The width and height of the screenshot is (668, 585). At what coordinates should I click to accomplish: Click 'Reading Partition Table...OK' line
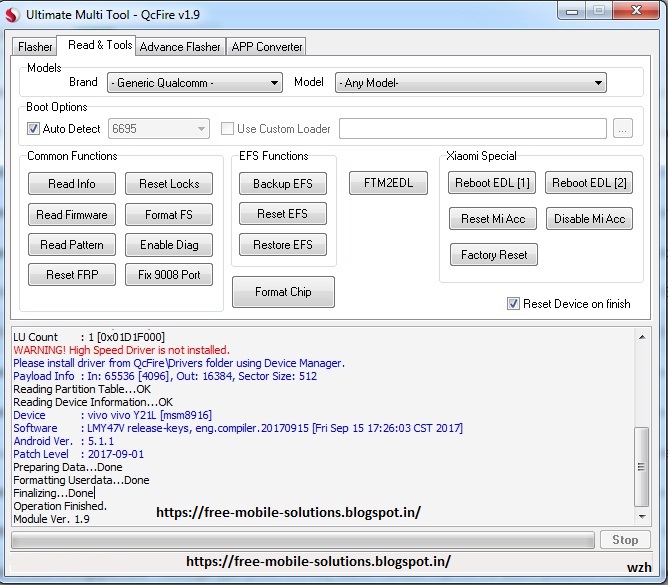[82, 389]
